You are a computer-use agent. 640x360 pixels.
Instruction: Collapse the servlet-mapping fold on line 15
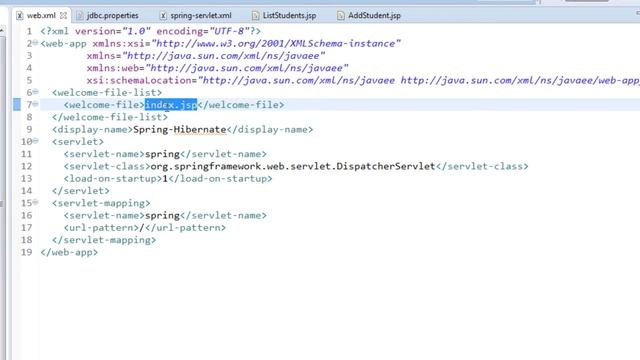pyautogui.click(x=36, y=202)
